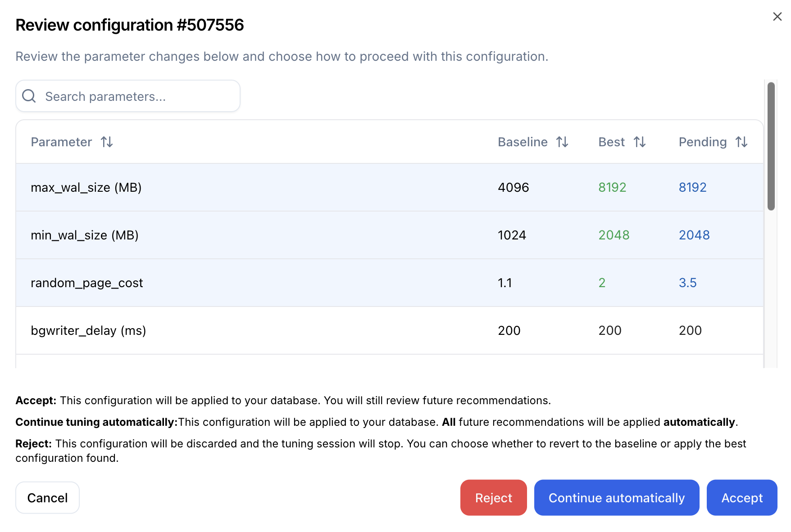This screenshot has height=532, width=791.
Task: Click the search magnifier icon
Action: (29, 96)
